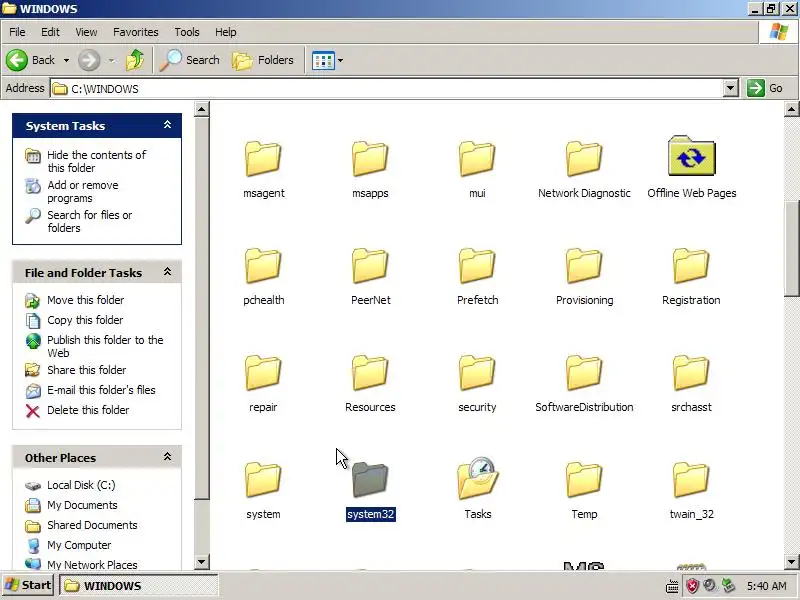Open the Favorites menu
This screenshot has width=800, height=600.
pyautogui.click(x=136, y=32)
